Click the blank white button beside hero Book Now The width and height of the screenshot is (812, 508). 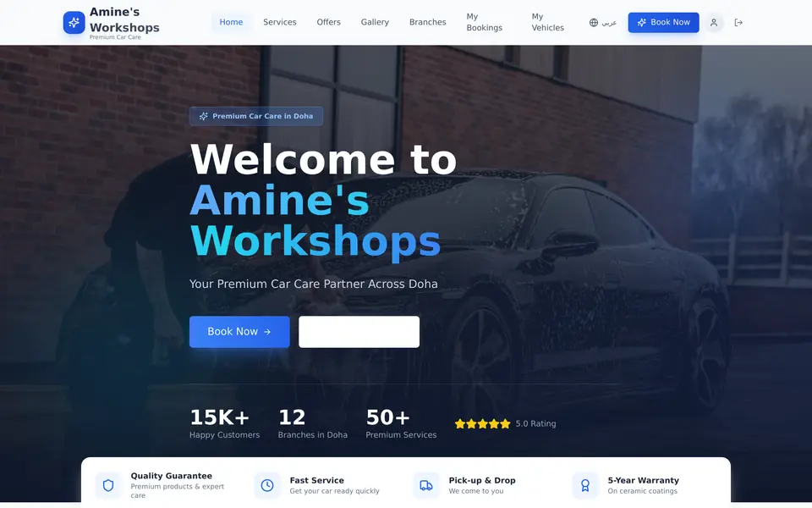pos(359,332)
